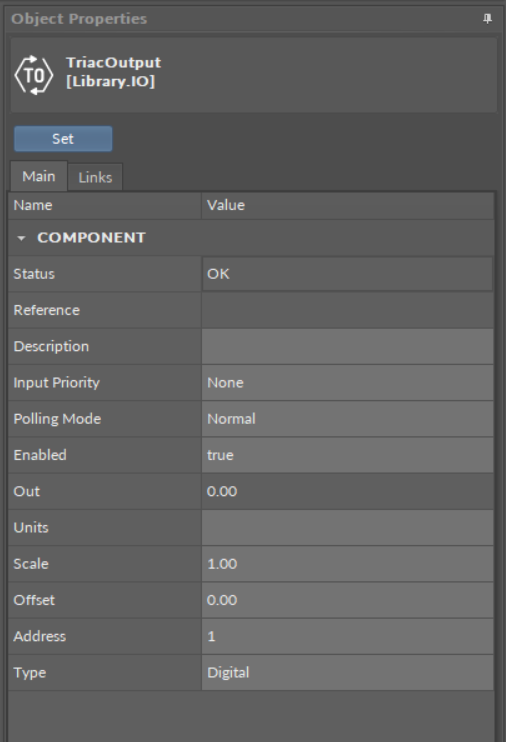The image size is (506, 742).
Task: Open the Type Digital dropdown
Action: point(347,672)
